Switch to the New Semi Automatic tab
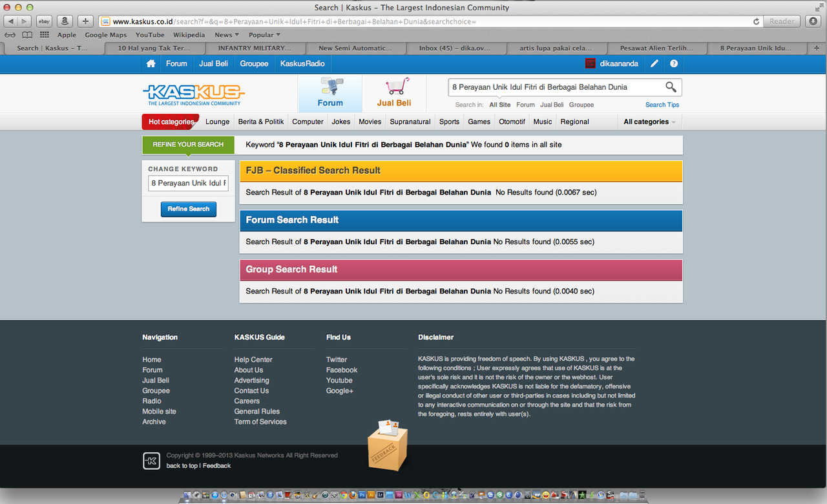Viewport: 827px width, 504px height. pyautogui.click(x=355, y=48)
